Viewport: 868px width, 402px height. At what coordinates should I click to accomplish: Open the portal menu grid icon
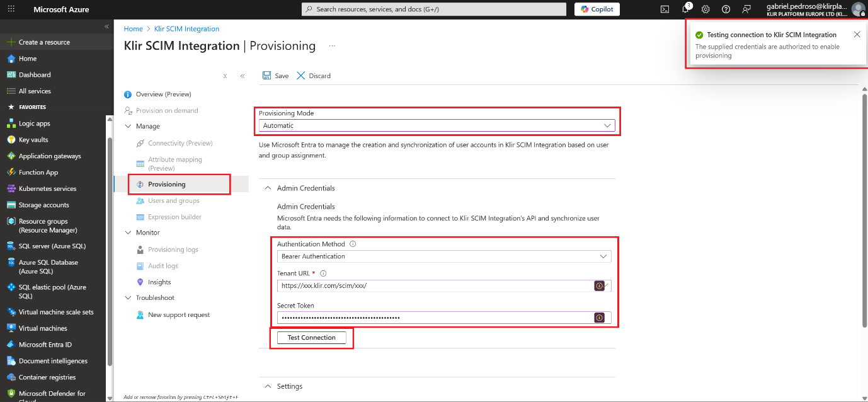pos(11,9)
